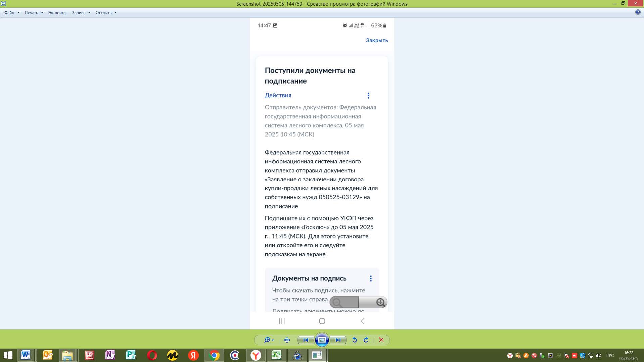
Task: Tap the Android home button
Action: pos(322,321)
